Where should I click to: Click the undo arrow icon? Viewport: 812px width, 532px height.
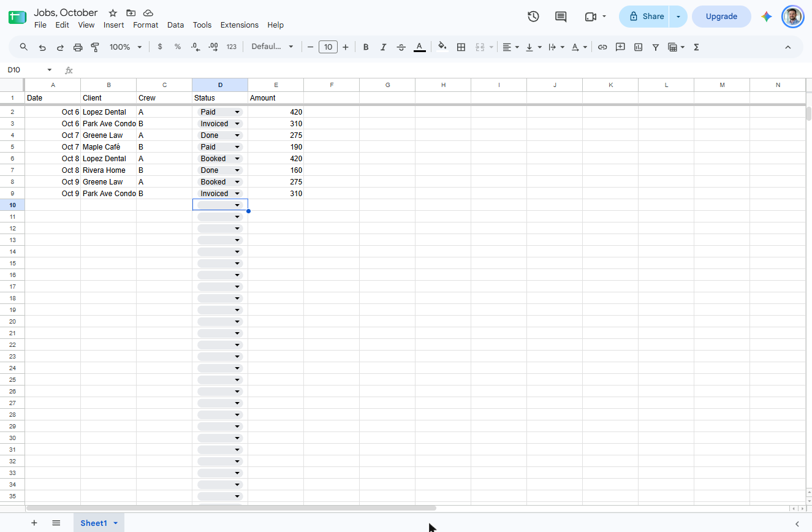point(42,47)
